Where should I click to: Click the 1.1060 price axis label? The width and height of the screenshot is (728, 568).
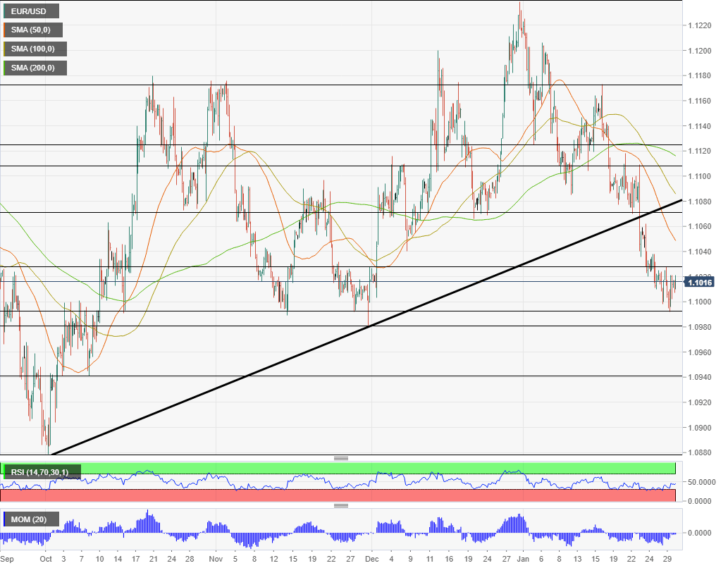(x=700, y=227)
